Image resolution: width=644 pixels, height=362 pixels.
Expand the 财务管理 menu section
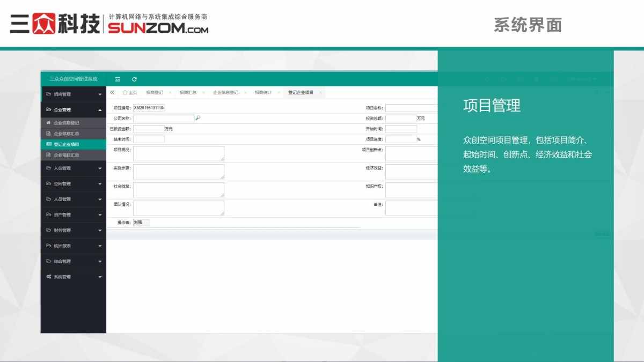tap(72, 230)
